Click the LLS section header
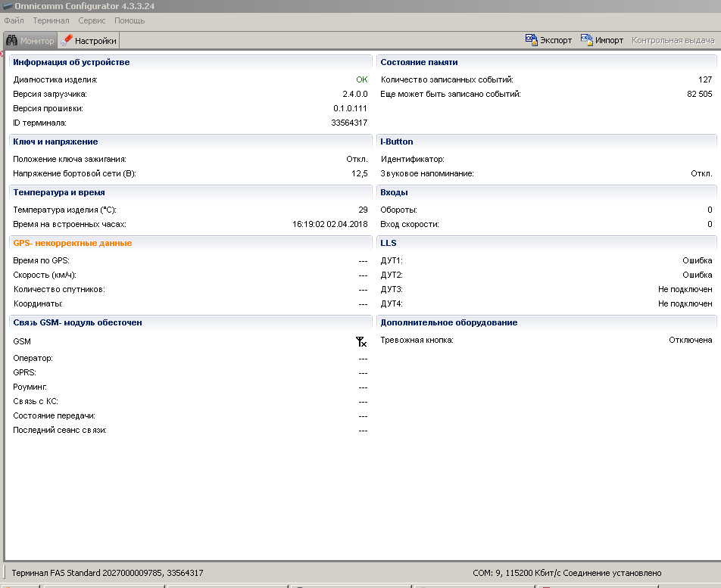Image resolution: width=721 pixels, height=588 pixels. pos(389,243)
